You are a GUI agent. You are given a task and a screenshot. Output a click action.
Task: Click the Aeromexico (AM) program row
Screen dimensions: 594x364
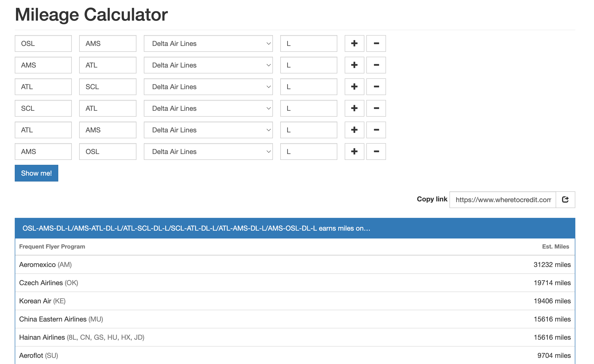coord(295,265)
